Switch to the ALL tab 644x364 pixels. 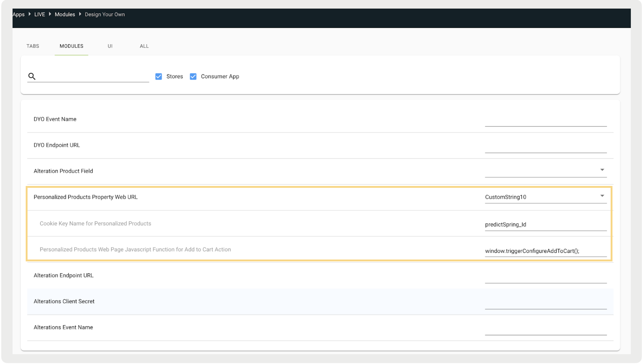[x=144, y=46]
